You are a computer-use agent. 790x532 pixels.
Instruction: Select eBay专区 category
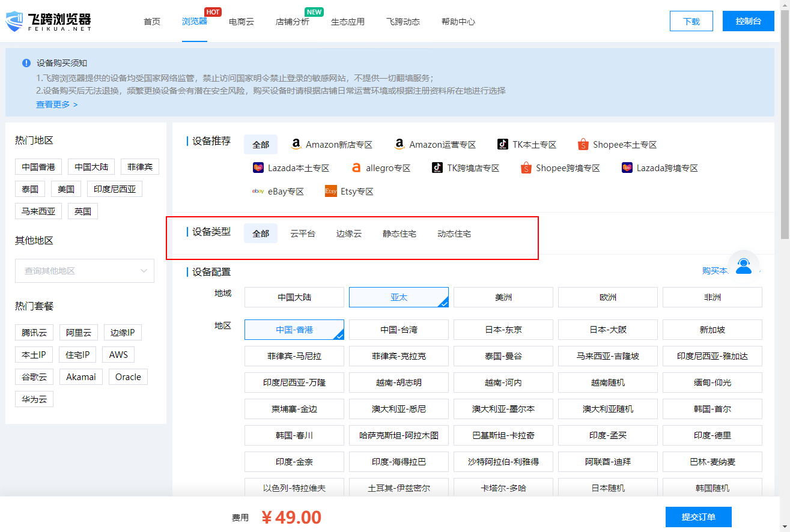pyautogui.click(x=278, y=192)
